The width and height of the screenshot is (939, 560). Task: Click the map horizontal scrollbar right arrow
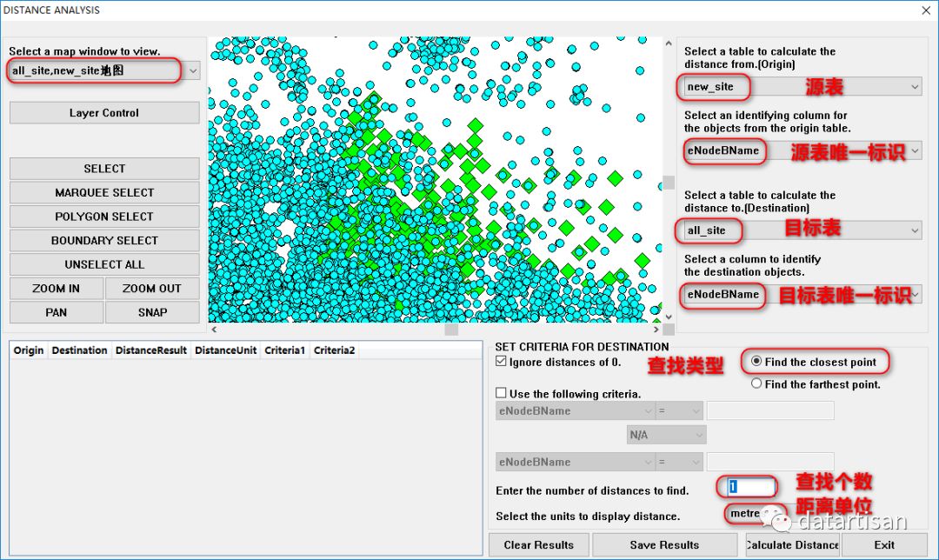656,330
